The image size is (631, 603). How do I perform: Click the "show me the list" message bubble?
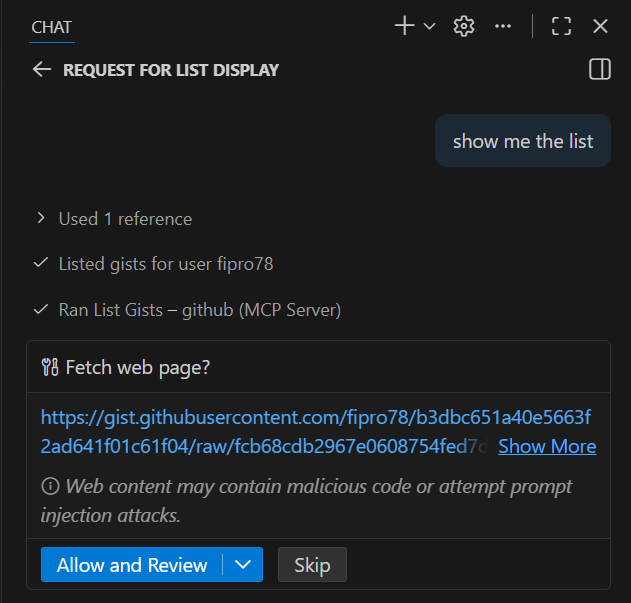(523, 141)
